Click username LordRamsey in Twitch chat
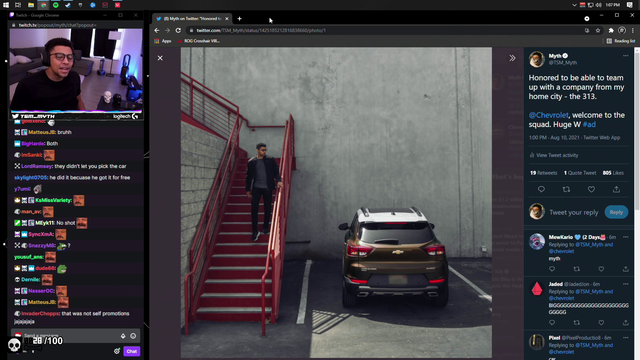This screenshot has width=640, height=360. point(36,166)
